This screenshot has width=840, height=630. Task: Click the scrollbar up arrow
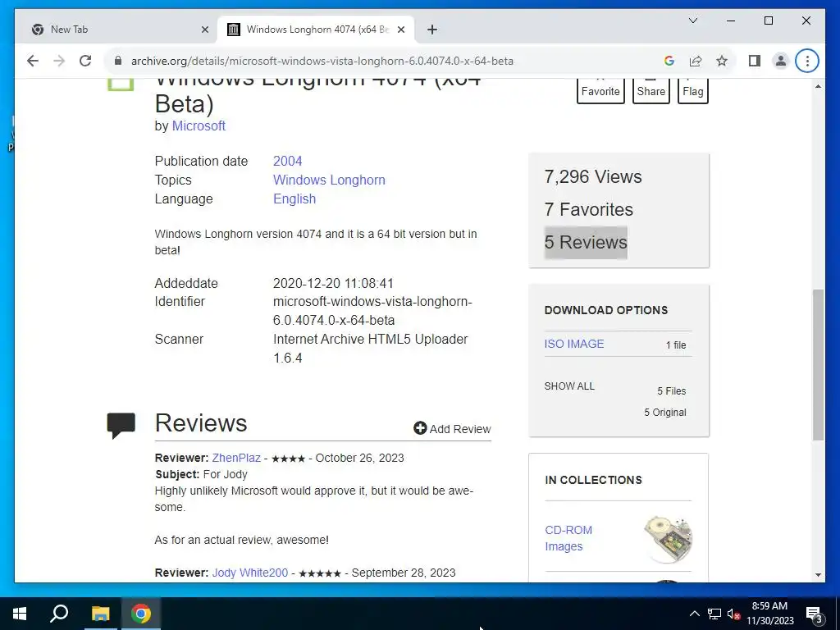point(818,86)
